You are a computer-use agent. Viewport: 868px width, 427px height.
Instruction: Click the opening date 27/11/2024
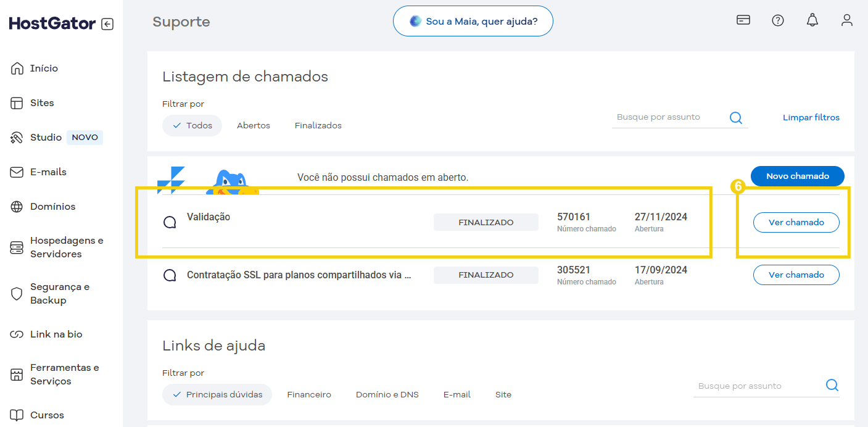click(x=661, y=217)
